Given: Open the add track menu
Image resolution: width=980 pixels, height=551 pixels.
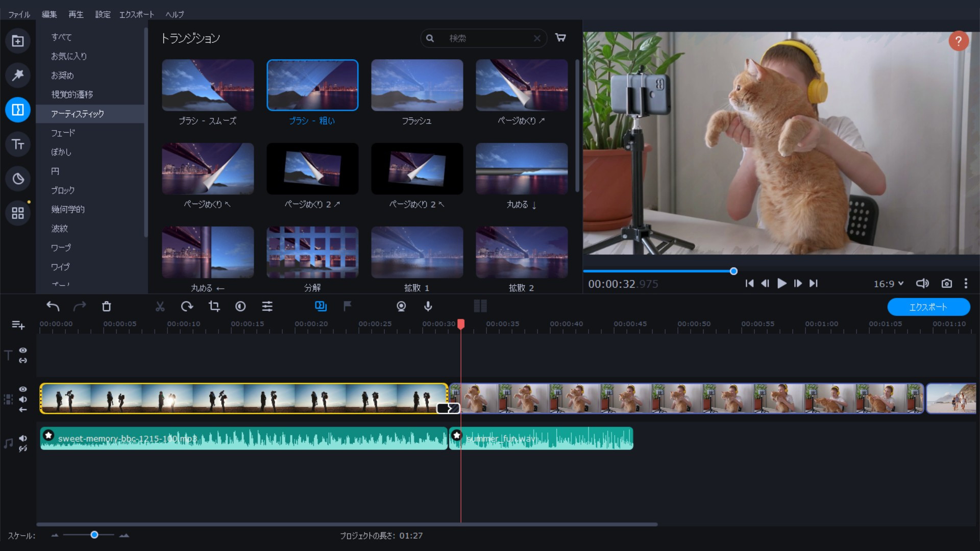Looking at the screenshot, I should [x=18, y=325].
